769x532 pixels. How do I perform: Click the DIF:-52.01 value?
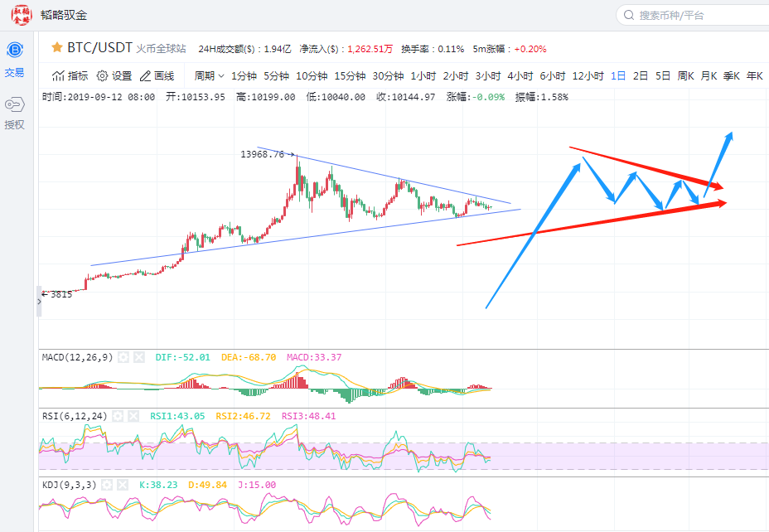(183, 357)
